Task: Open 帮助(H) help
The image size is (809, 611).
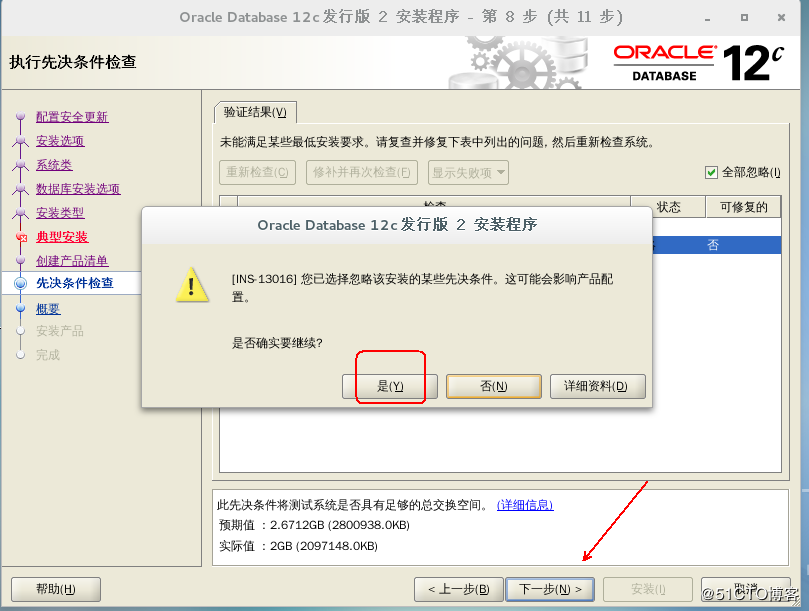Action: 56,589
